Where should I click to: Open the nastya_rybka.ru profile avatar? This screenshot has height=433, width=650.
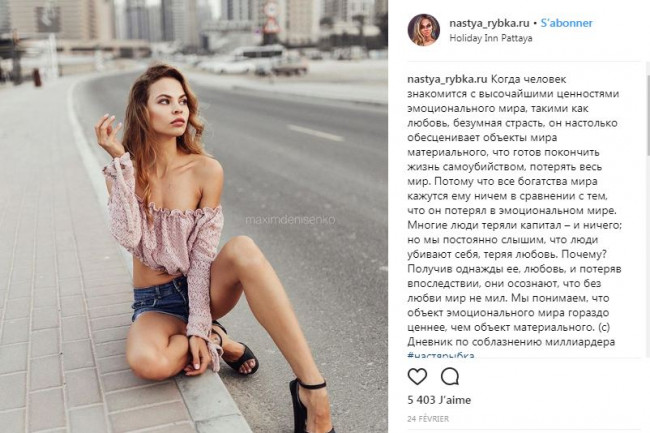coord(424,30)
